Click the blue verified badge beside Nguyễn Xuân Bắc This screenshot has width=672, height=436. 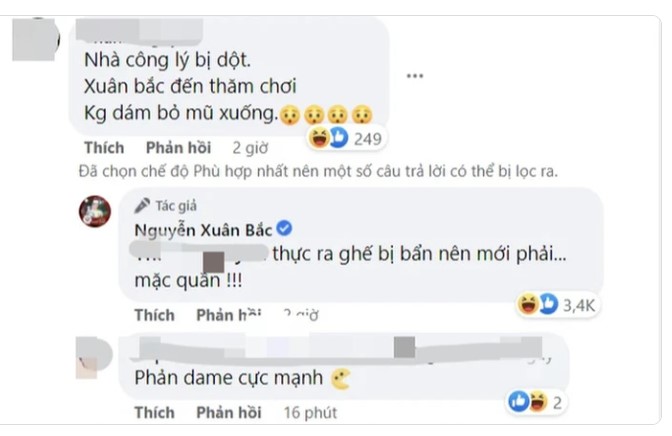coord(284,228)
